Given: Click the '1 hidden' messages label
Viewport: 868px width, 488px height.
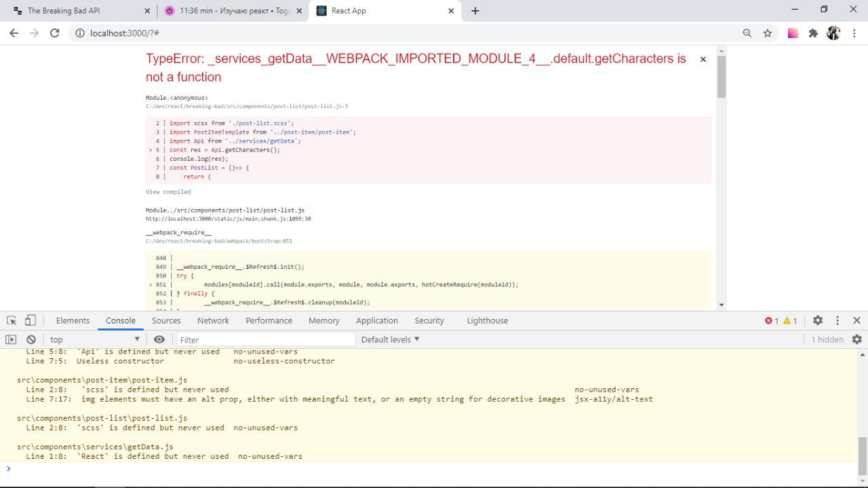Looking at the screenshot, I should (x=827, y=339).
